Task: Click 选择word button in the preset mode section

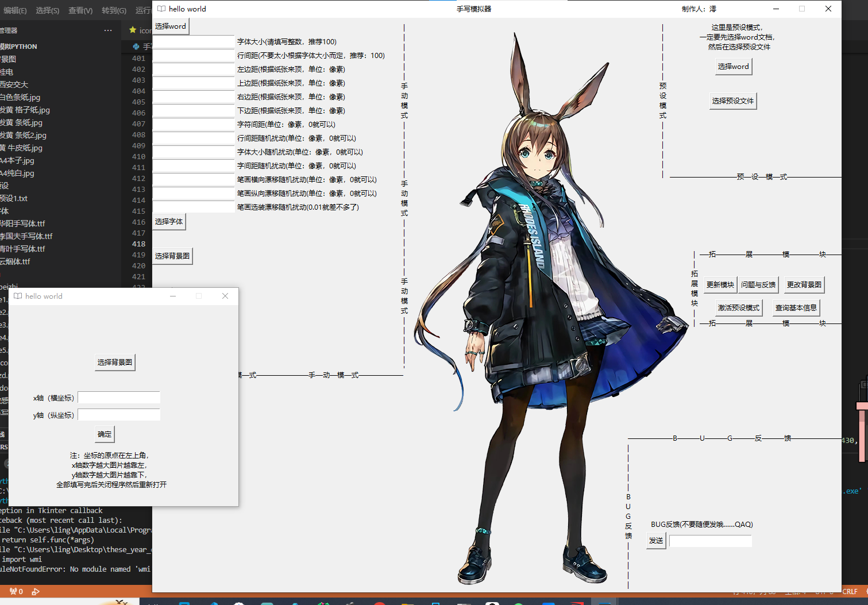Action: [733, 67]
